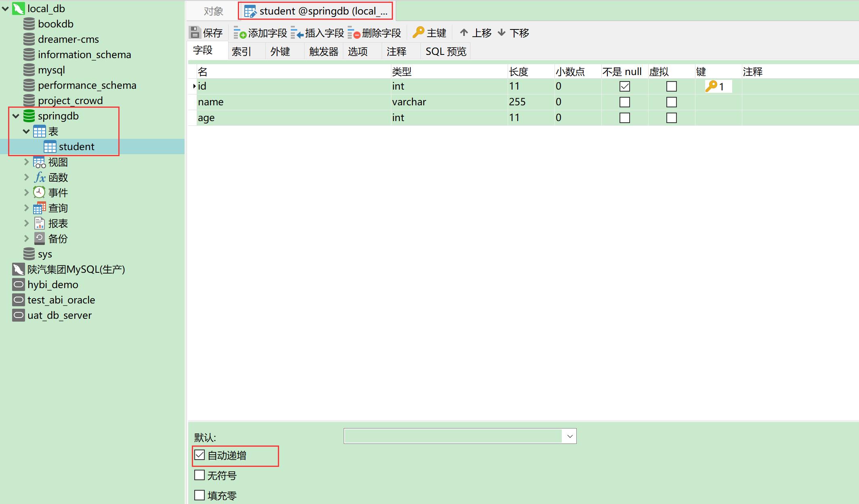Screen dimensions: 859x504
Task: Click the varchar type cell
Action: [449, 102]
